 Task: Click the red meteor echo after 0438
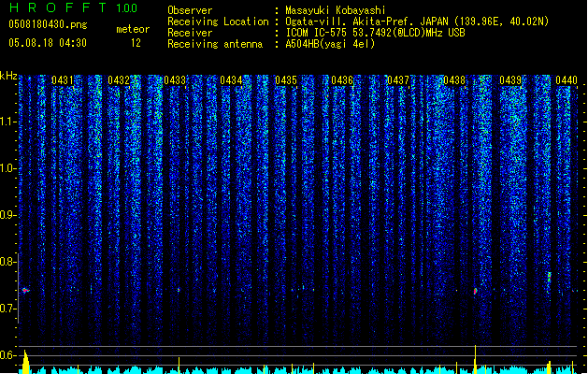tap(475, 291)
